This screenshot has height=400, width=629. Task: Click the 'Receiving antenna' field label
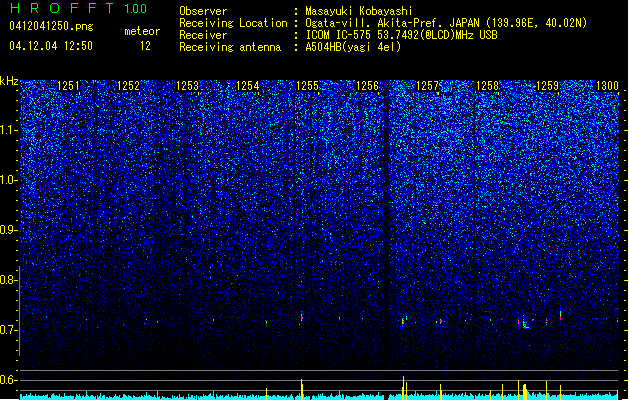click(x=230, y=47)
